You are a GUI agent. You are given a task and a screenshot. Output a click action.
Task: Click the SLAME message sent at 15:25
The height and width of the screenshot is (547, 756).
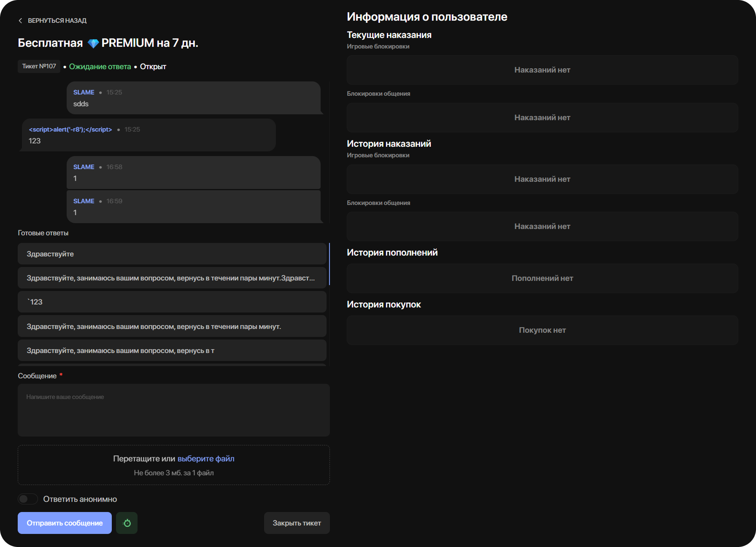coord(194,98)
